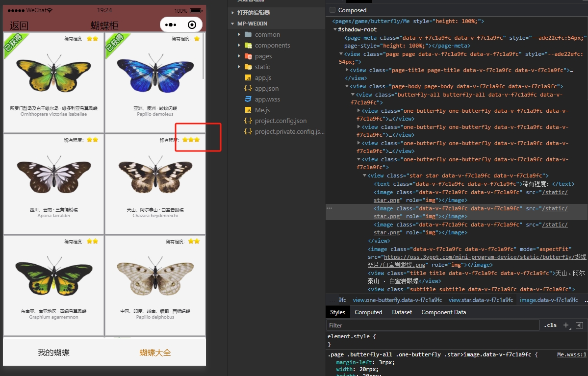Viewport: 588px width, 376px height.
Task: Click the element.style rule text
Action: point(351,336)
